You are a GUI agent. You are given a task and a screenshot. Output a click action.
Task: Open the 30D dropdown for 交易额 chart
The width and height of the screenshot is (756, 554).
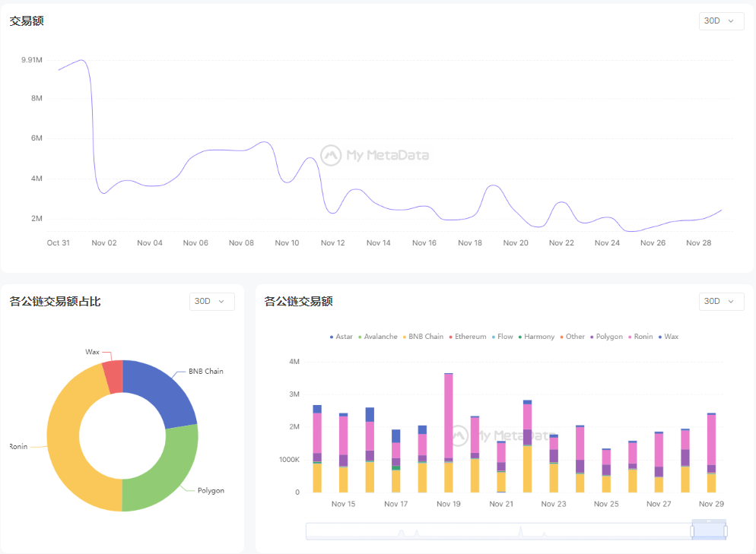click(x=720, y=21)
